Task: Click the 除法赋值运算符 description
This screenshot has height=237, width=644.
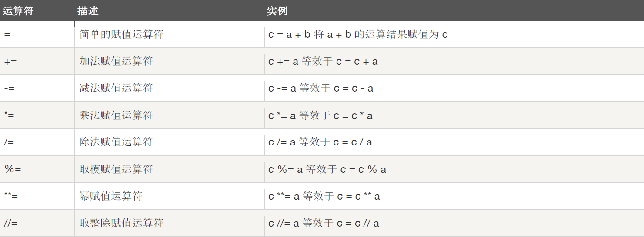Action: click(116, 142)
